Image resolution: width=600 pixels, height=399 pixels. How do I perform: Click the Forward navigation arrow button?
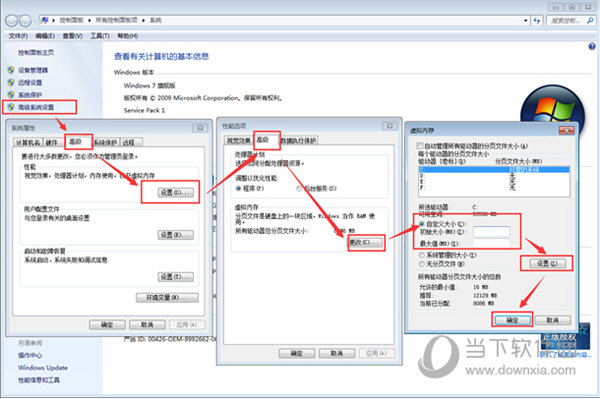[x=25, y=21]
